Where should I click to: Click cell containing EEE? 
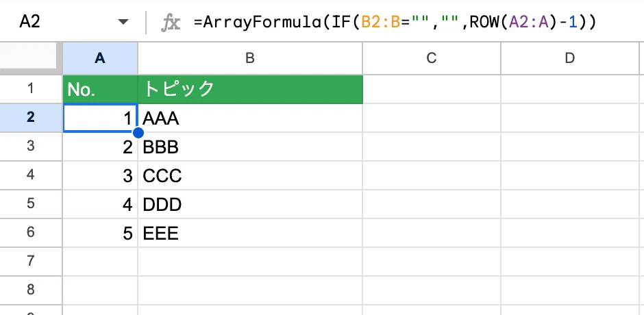(x=250, y=233)
